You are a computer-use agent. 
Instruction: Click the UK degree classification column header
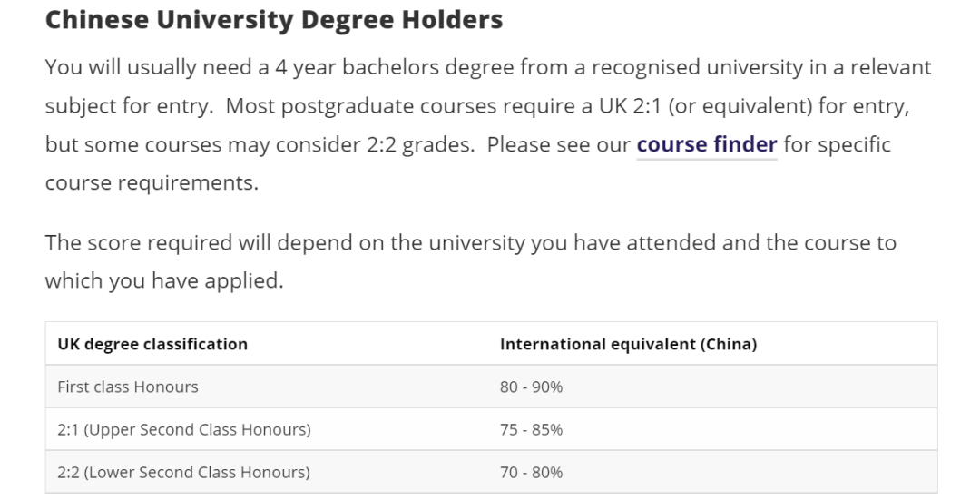pos(152,345)
